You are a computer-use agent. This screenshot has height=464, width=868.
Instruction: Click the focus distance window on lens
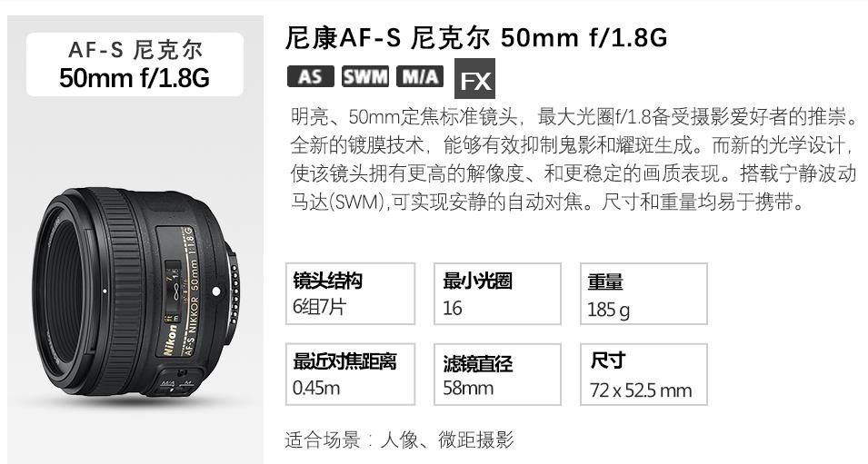174,288
